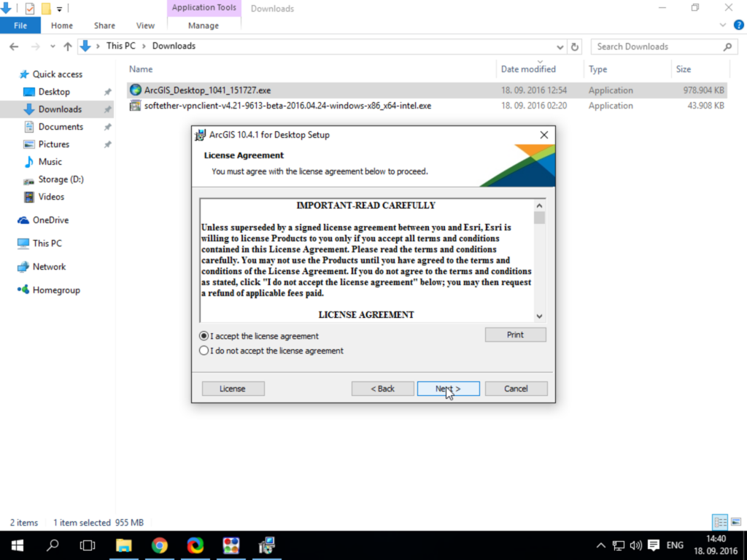Print the license agreement
Screen dimensions: 747x560
[x=516, y=335]
